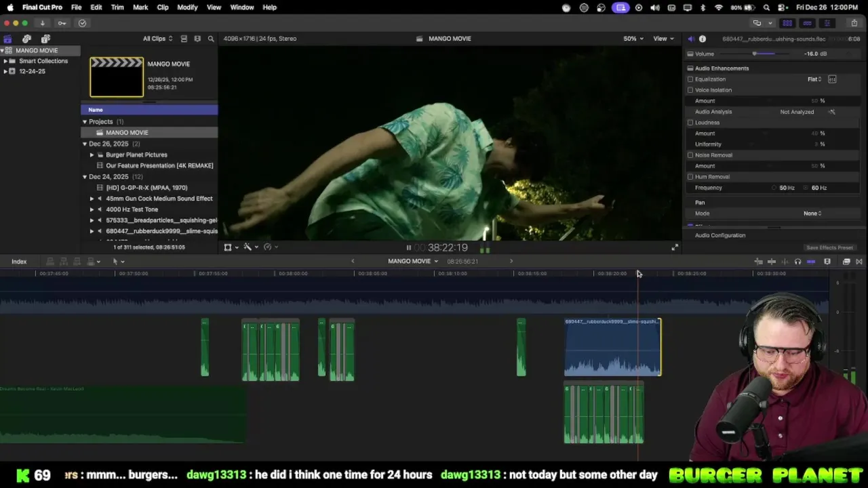Toggle the Audio Enhancements section icon
This screenshot has width=868, height=488.
690,68
